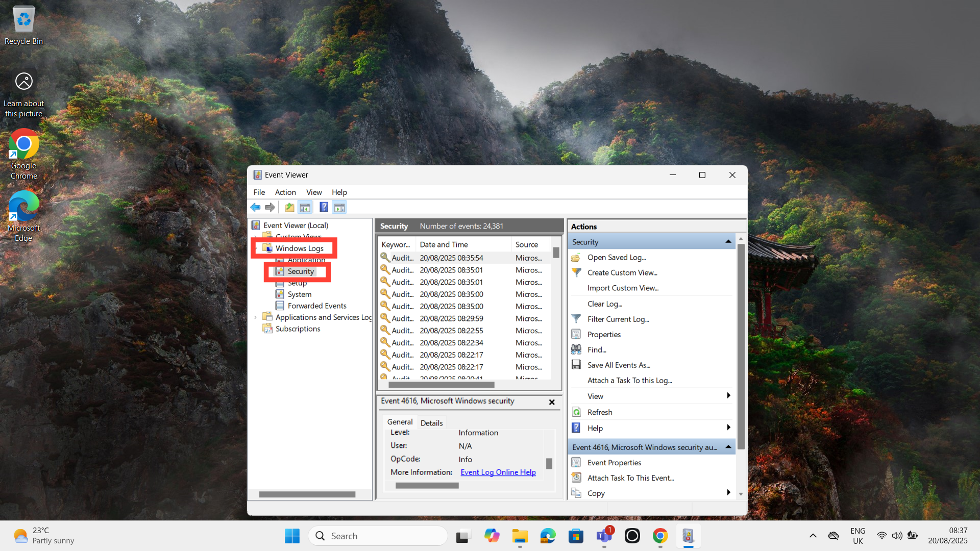
Task: Open the Action menu
Action: (x=285, y=192)
